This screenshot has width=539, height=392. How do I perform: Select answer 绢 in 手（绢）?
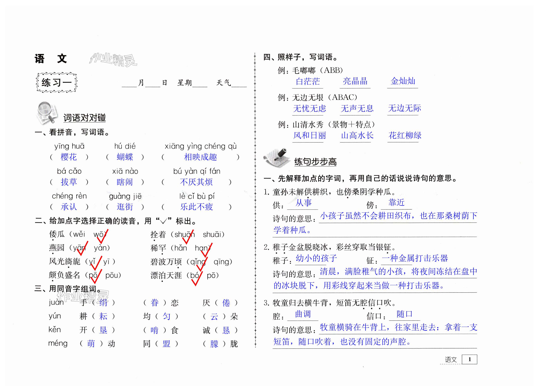click(103, 303)
